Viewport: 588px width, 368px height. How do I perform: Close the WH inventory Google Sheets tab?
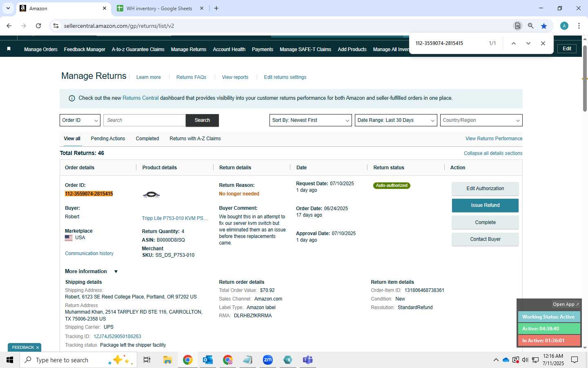coord(202,8)
